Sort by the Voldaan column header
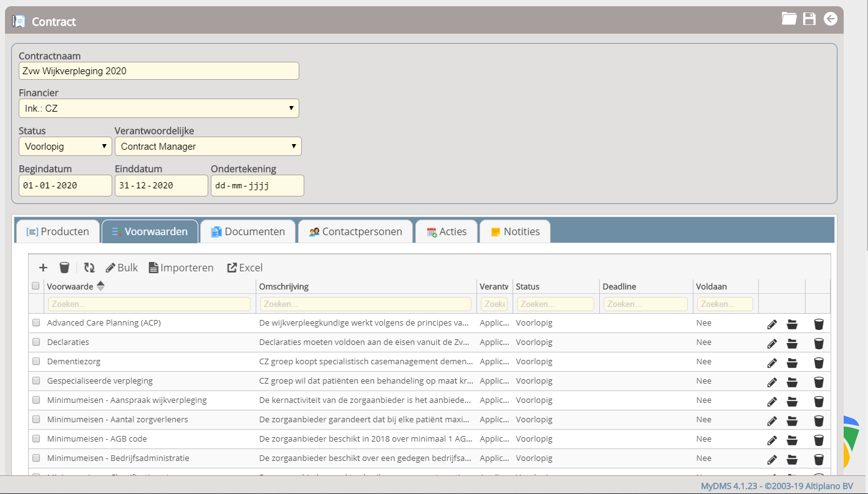This screenshot has width=868, height=494. [x=711, y=286]
